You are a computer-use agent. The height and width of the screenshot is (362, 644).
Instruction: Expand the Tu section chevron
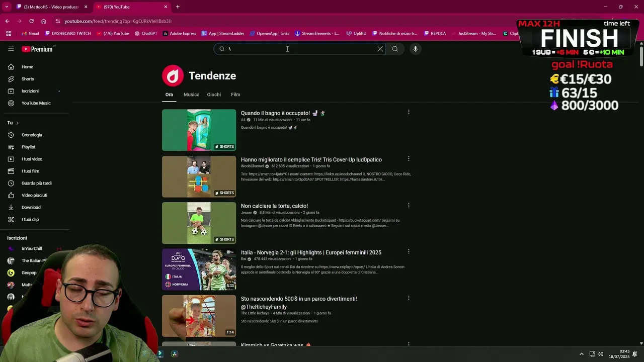(17, 123)
